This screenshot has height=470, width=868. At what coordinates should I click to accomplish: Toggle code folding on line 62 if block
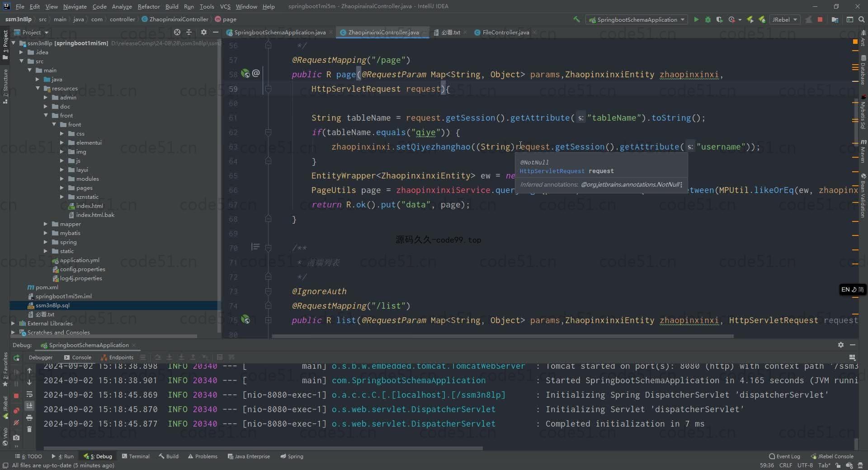click(x=268, y=132)
